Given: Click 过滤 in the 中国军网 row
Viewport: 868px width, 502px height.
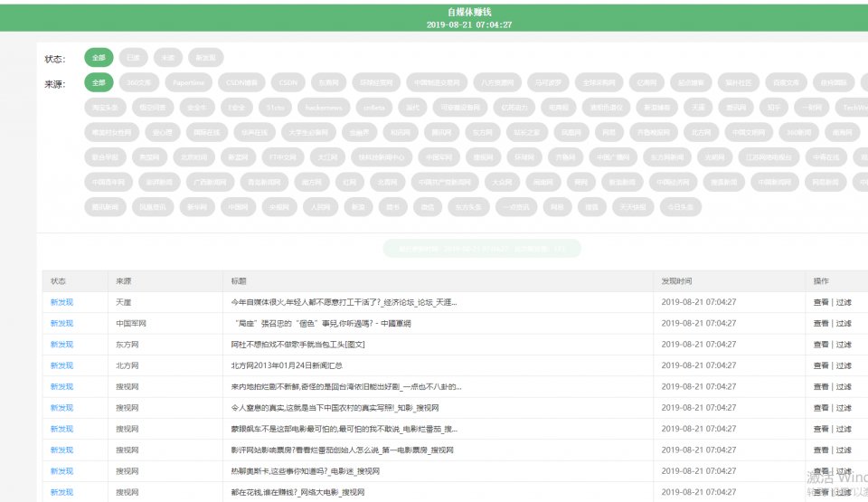Looking at the screenshot, I should click(844, 324).
